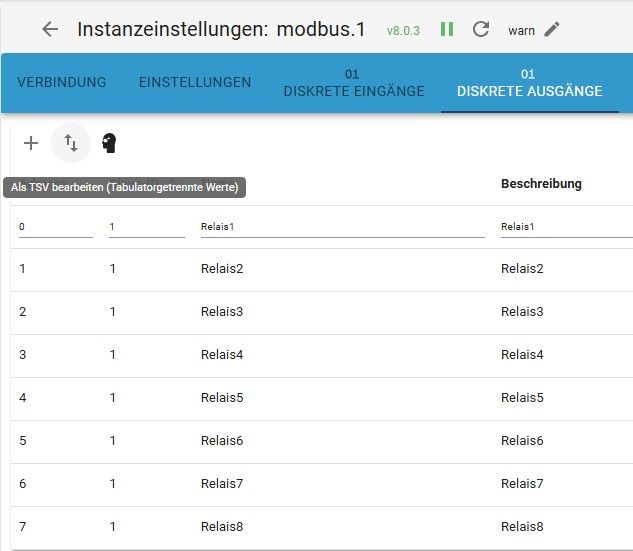Edit the warn log level
Viewport: 633px width, 551px height.
tap(552, 29)
